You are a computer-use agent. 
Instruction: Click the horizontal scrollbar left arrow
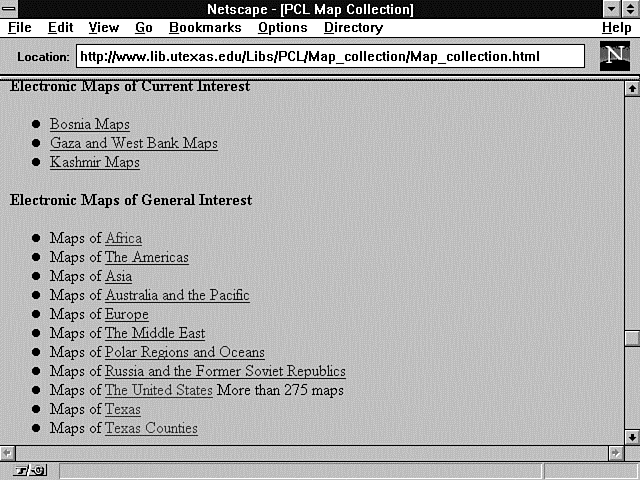pyautogui.click(x=8, y=452)
